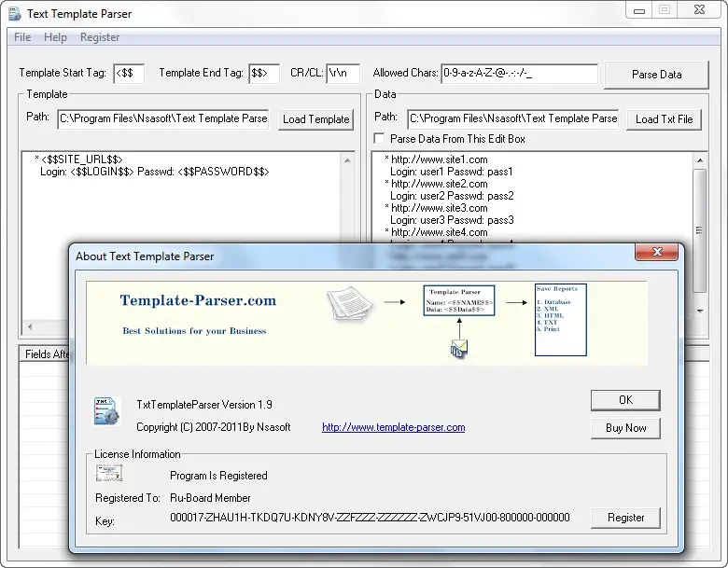Click the Buy Now button

625,428
